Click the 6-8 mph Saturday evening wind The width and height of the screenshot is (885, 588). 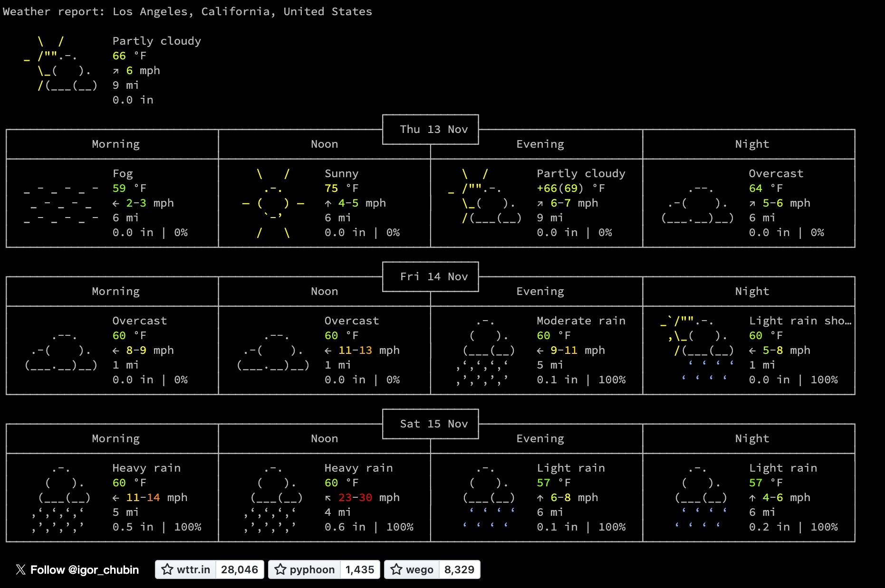[567, 497]
